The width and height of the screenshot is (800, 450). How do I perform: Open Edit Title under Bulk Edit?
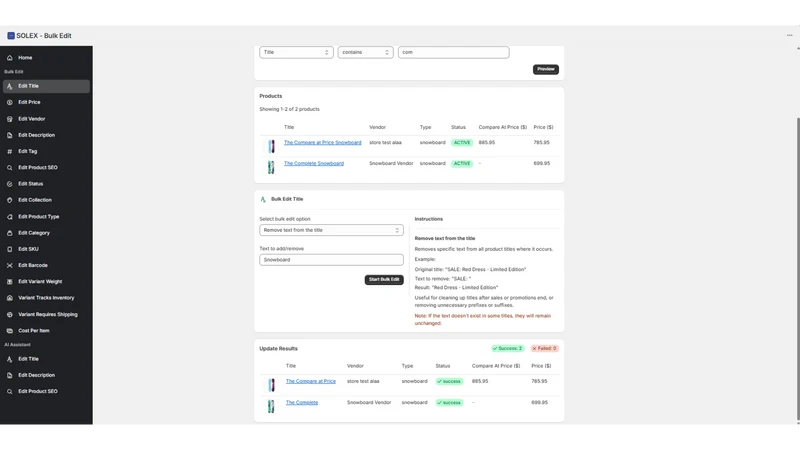[46, 86]
